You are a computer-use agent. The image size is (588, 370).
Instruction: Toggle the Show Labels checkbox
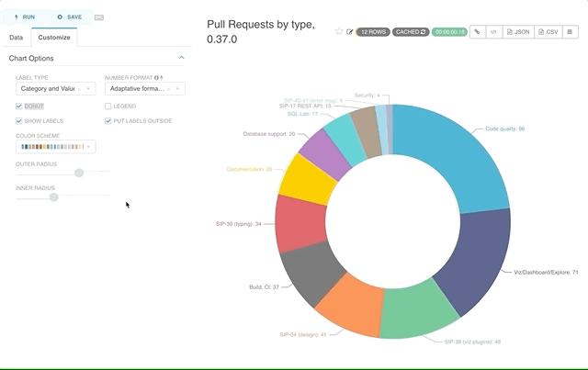click(19, 120)
